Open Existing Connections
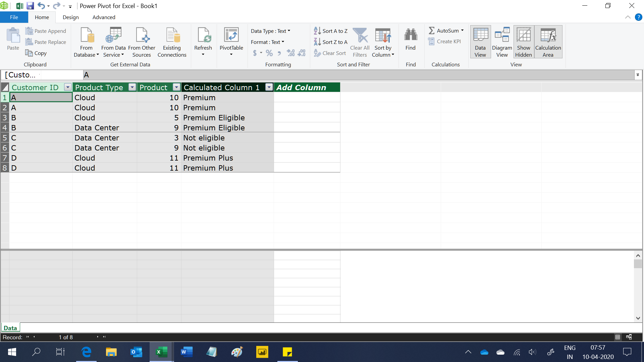644x362 pixels. pyautogui.click(x=172, y=42)
